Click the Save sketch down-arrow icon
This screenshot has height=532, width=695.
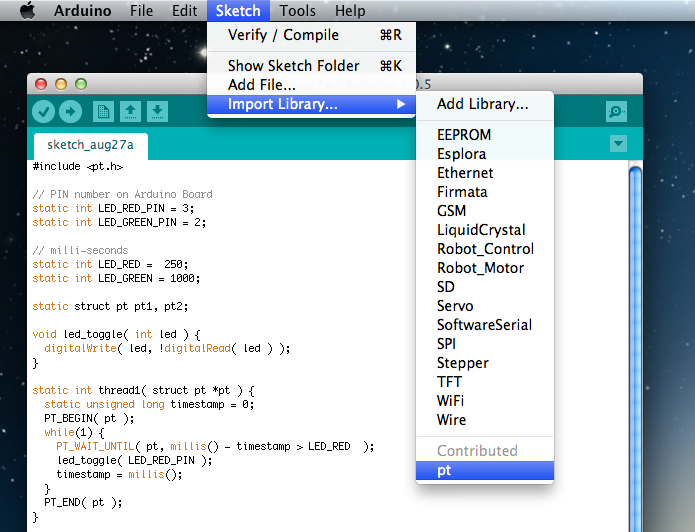[157, 112]
